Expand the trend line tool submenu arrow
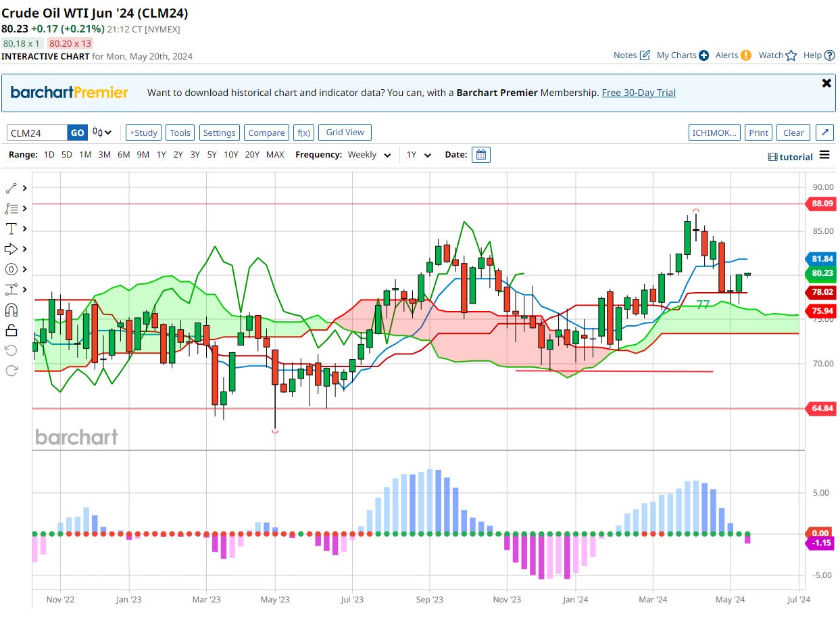 [x=25, y=188]
